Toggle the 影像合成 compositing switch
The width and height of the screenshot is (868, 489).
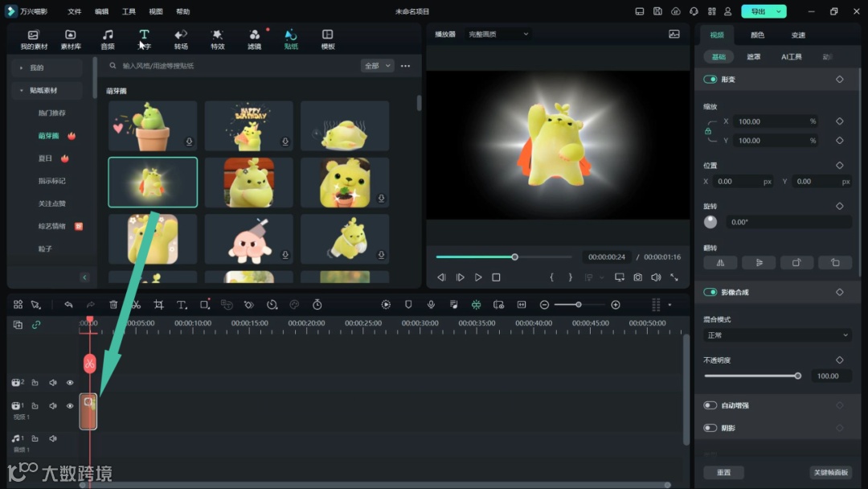(710, 292)
